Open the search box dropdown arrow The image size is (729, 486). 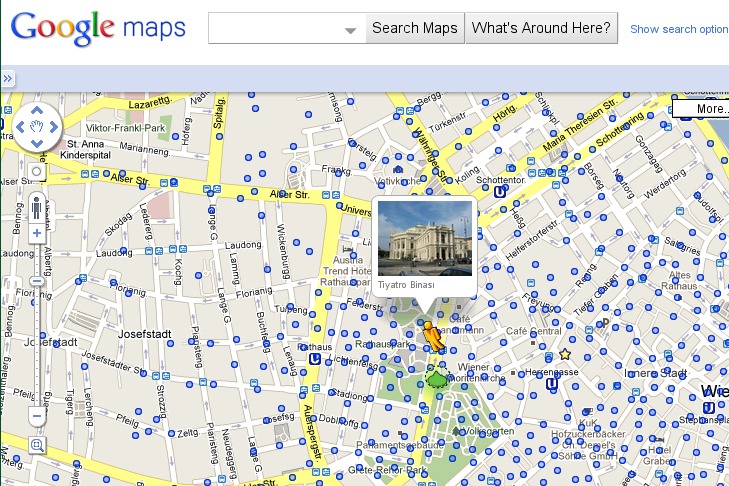click(351, 30)
